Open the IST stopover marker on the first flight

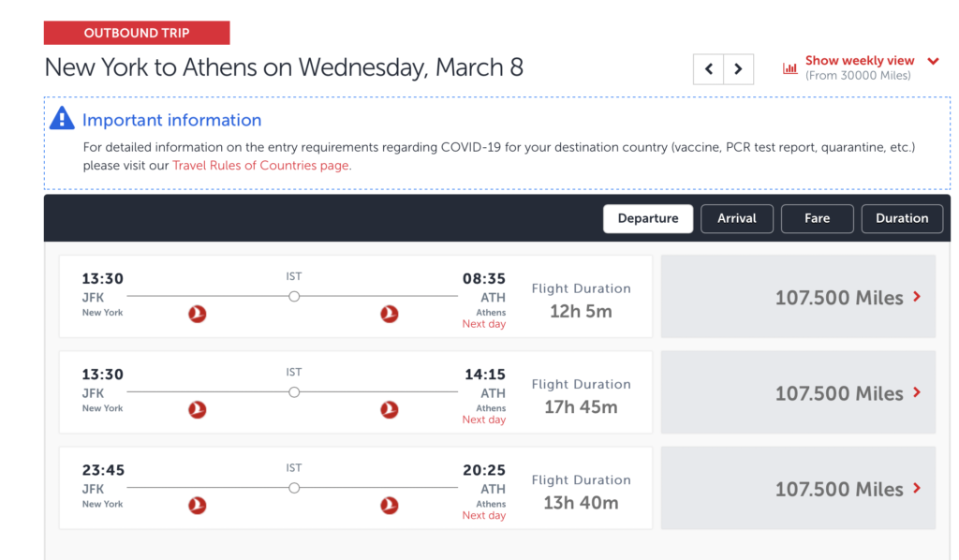tap(294, 295)
